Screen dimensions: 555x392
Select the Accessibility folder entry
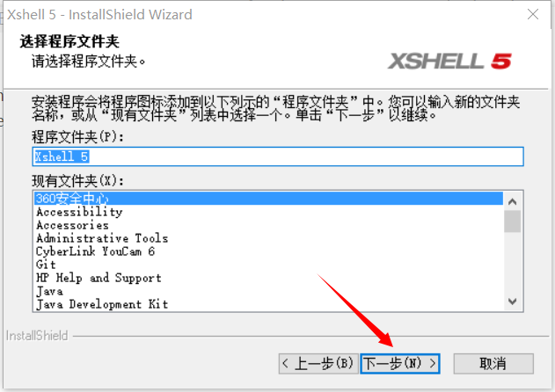coord(268,212)
